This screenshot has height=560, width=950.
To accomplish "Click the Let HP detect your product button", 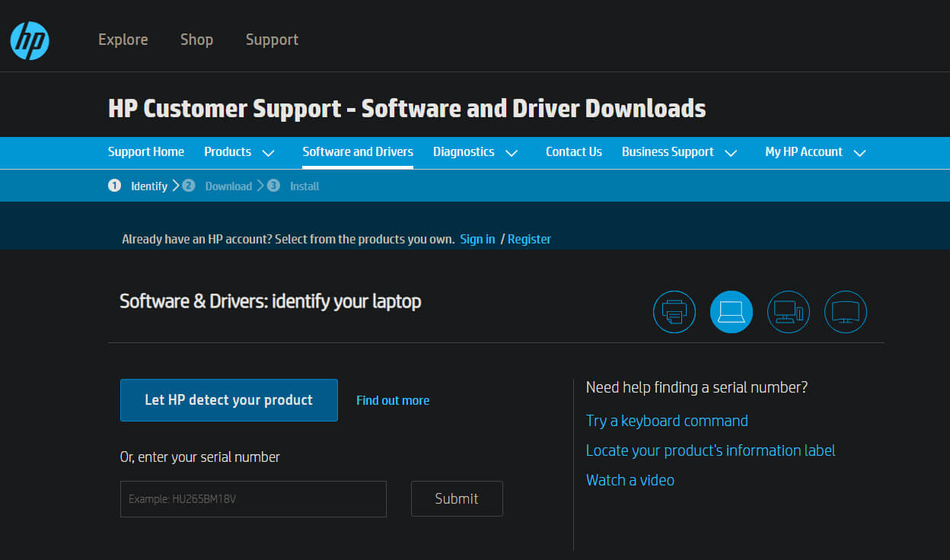I will (229, 400).
